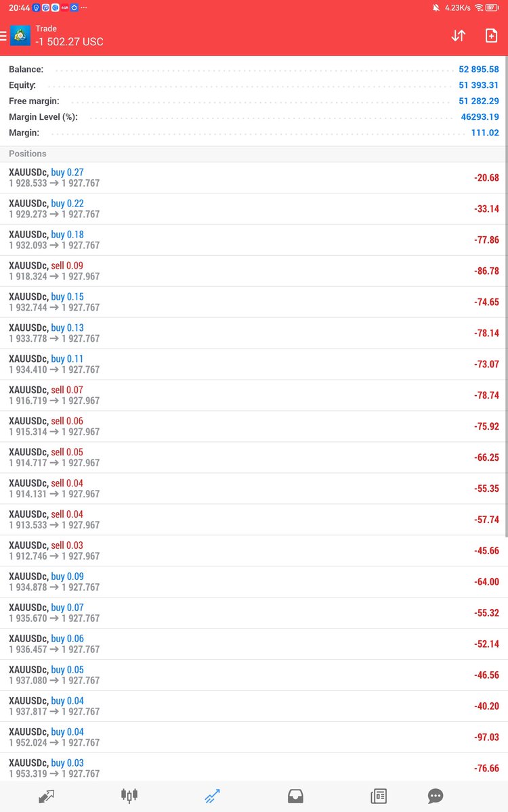Select the Trade tab icon in bottom bar
Image resolution: width=508 pixels, height=812 pixels.
point(212,796)
